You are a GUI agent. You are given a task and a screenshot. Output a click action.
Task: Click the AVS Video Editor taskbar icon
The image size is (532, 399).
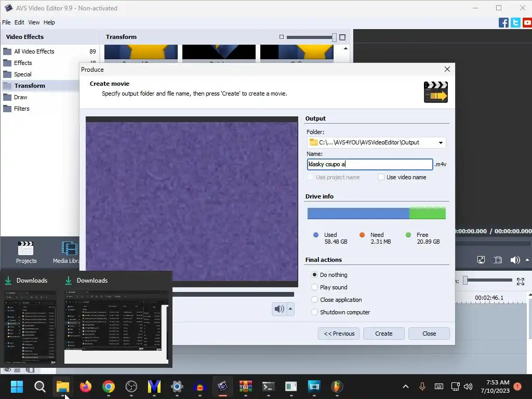point(222,387)
